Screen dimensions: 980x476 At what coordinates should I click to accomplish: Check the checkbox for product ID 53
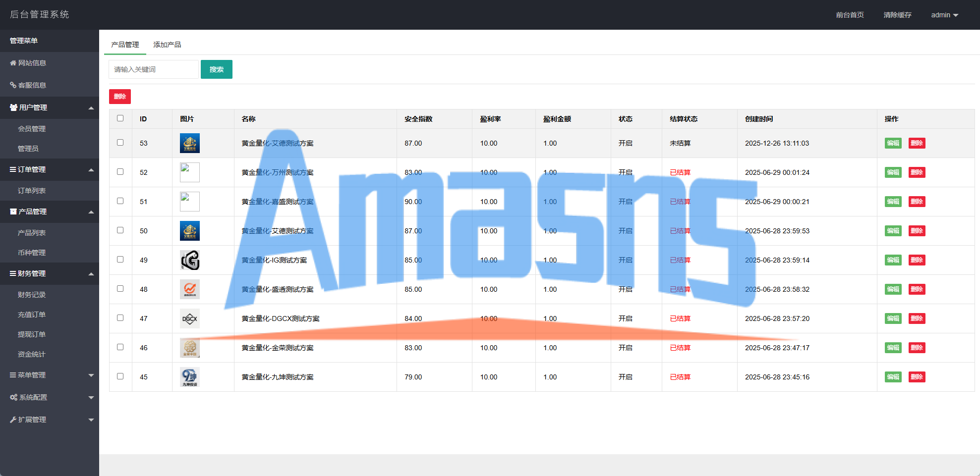[x=120, y=142]
